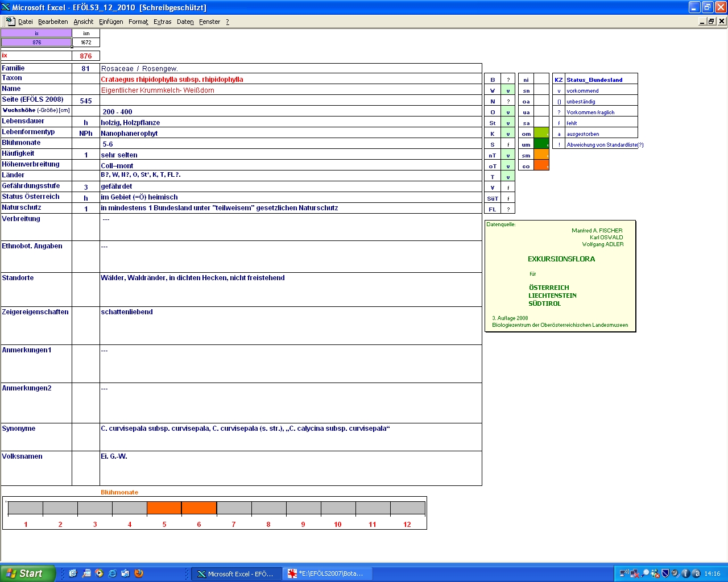Open the first quick launch mail icon
728x582 pixels.
click(x=73, y=573)
